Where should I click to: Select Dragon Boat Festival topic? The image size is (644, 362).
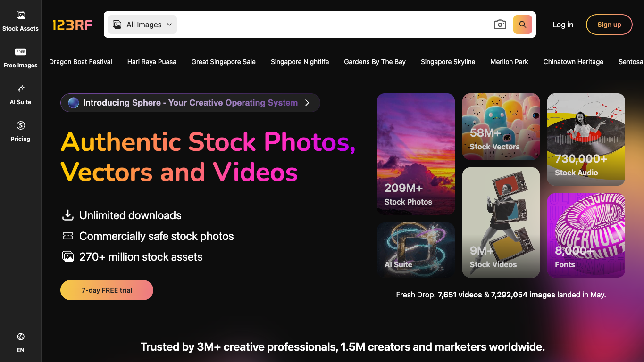81,62
